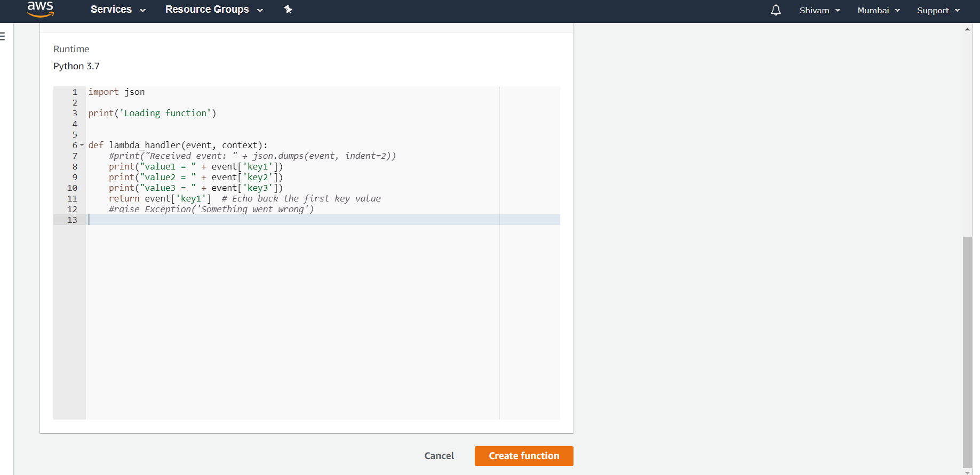Open the Support menu
The height and width of the screenshot is (475, 980).
938,11
